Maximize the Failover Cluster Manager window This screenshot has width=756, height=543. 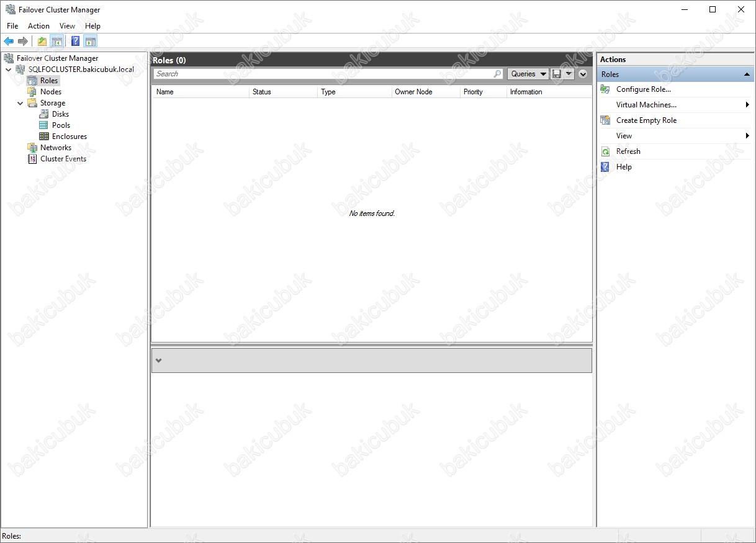[713, 9]
